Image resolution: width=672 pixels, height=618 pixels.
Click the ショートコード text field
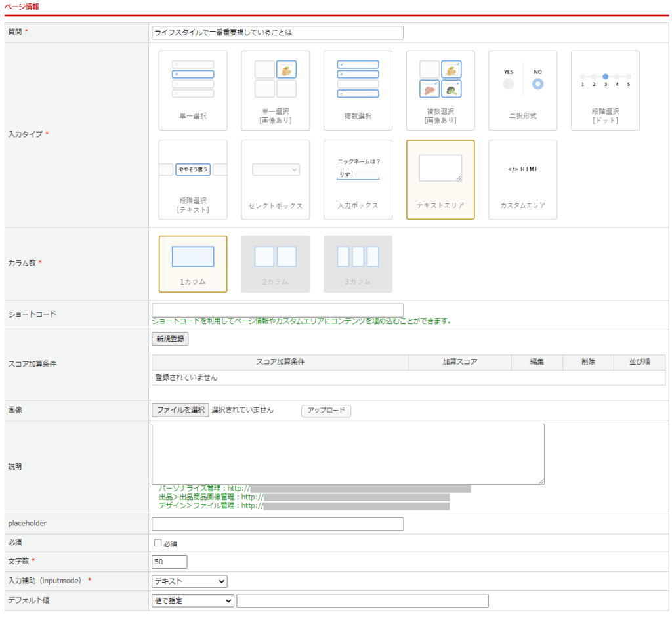(x=277, y=310)
